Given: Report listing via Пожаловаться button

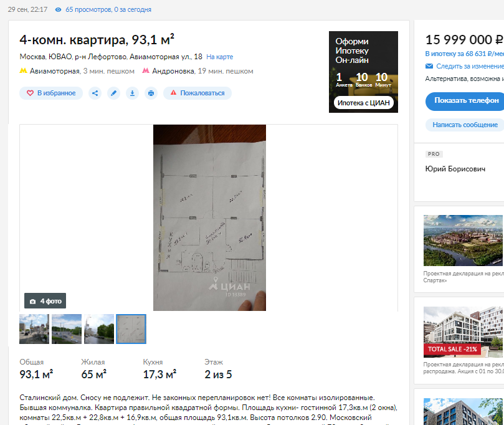Looking at the screenshot, I should coord(197,93).
